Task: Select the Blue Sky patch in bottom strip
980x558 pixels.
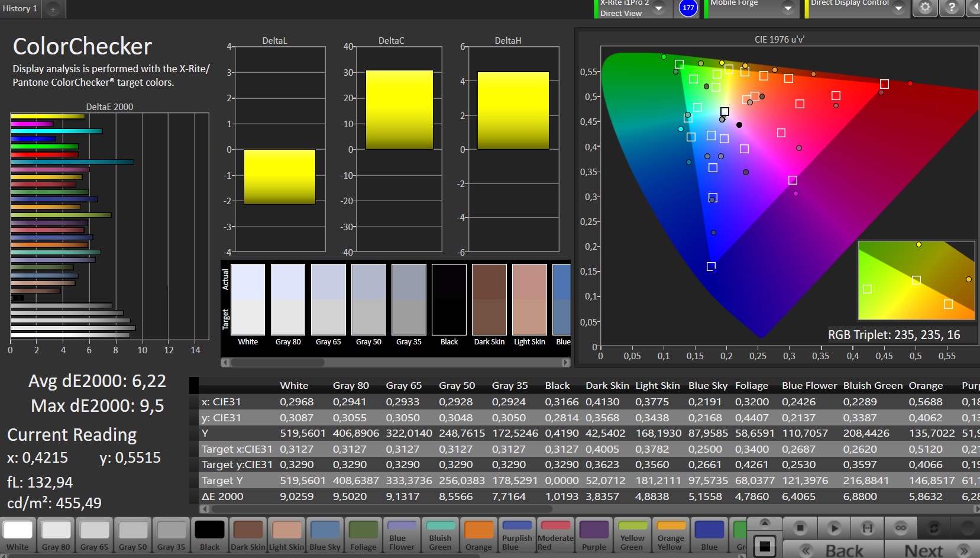Action: 325,536
